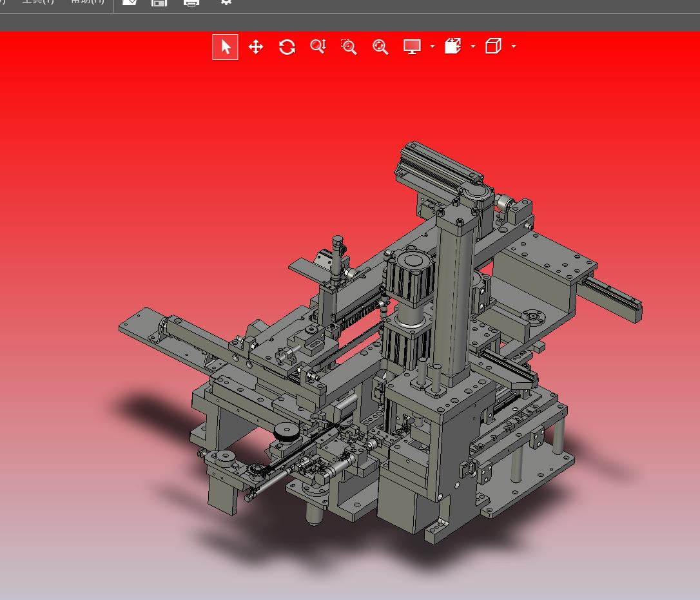Open the gear Options icon
Image resolution: width=700 pixels, height=600 pixels.
pyautogui.click(x=226, y=2)
